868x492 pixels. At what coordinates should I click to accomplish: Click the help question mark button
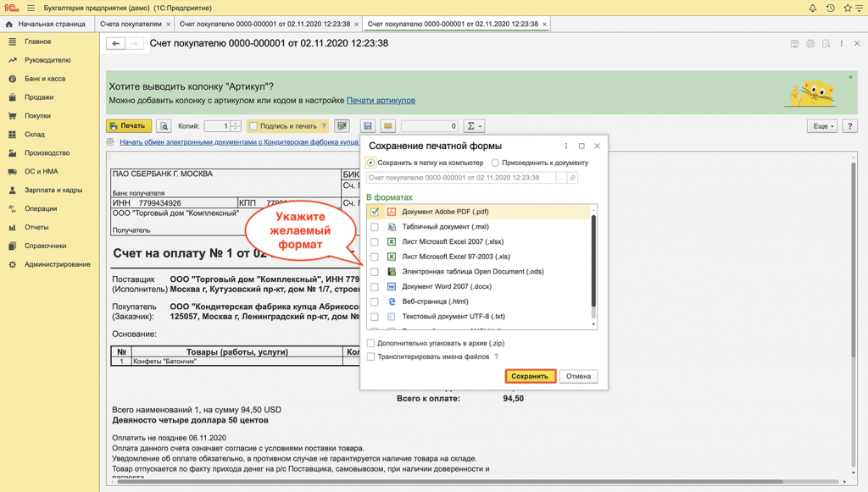point(849,126)
